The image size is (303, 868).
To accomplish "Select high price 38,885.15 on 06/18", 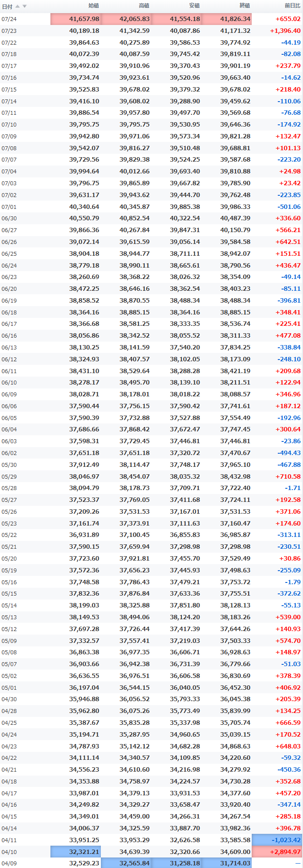I will pos(135,312).
